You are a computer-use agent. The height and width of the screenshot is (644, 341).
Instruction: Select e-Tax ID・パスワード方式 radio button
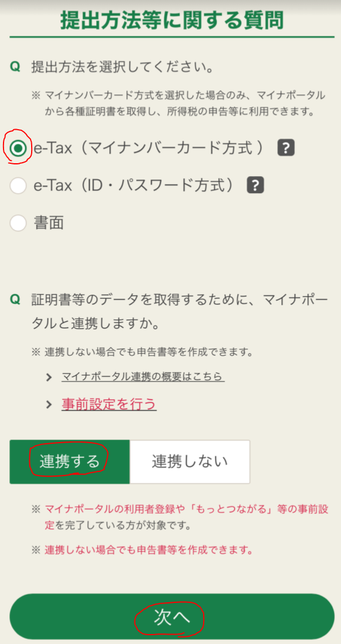pyautogui.click(x=18, y=186)
